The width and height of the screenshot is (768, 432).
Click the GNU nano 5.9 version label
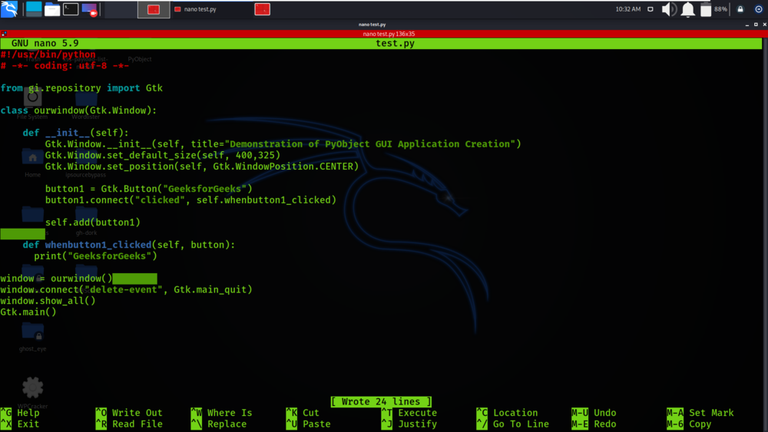(45, 44)
